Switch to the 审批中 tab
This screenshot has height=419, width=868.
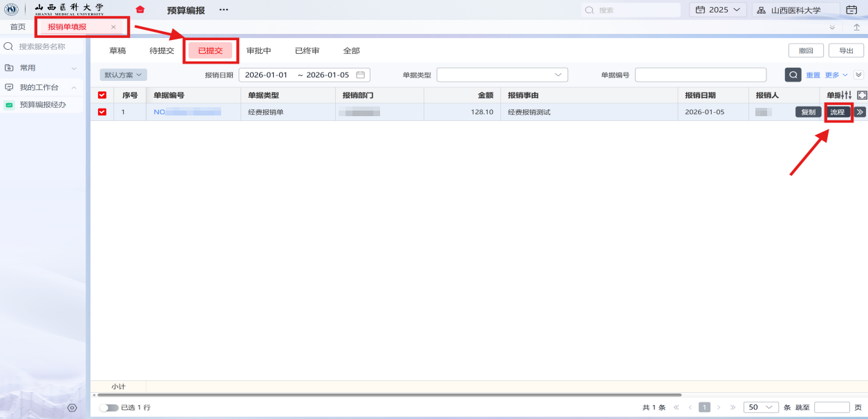click(258, 50)
